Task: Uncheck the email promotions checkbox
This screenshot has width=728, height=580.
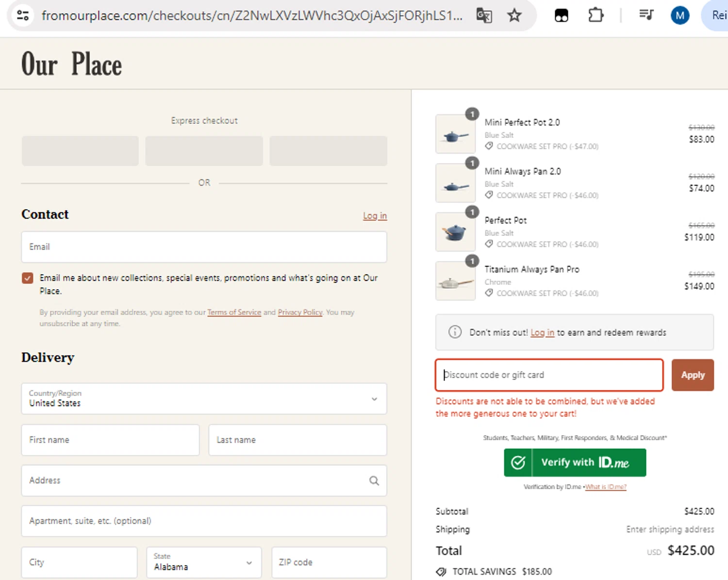Action: [28, 278]
